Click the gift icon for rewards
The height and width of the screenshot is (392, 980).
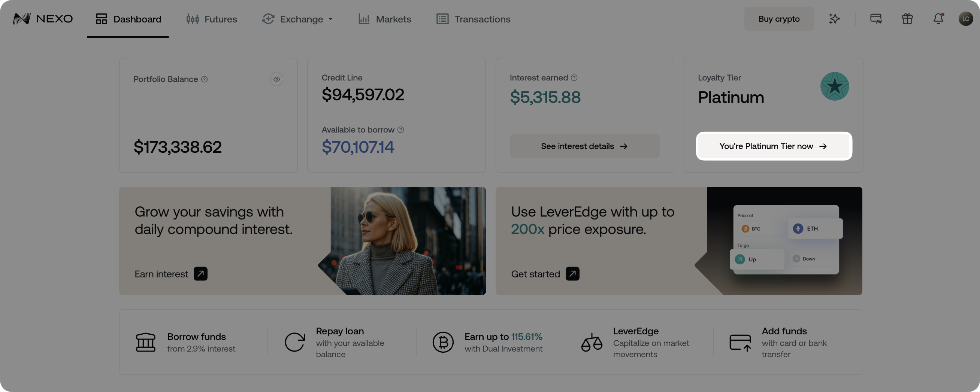coord(907,19)
